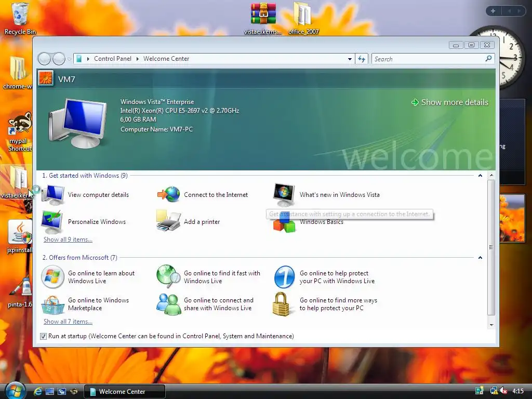
Task: Click the Windows Vista Enterprise text
Action: point(157,102)
